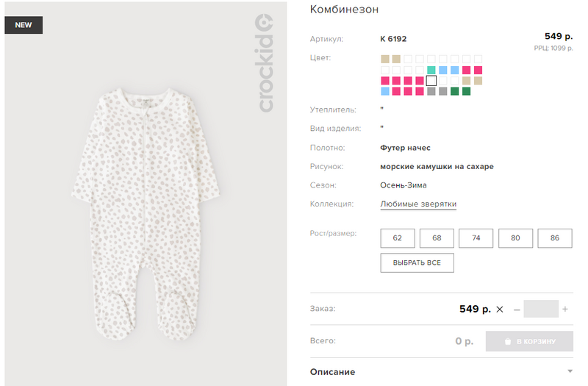Viewport: 588px width, 386px height.
Task: Click the Описание section heading
Action: [x=332, y=372]
